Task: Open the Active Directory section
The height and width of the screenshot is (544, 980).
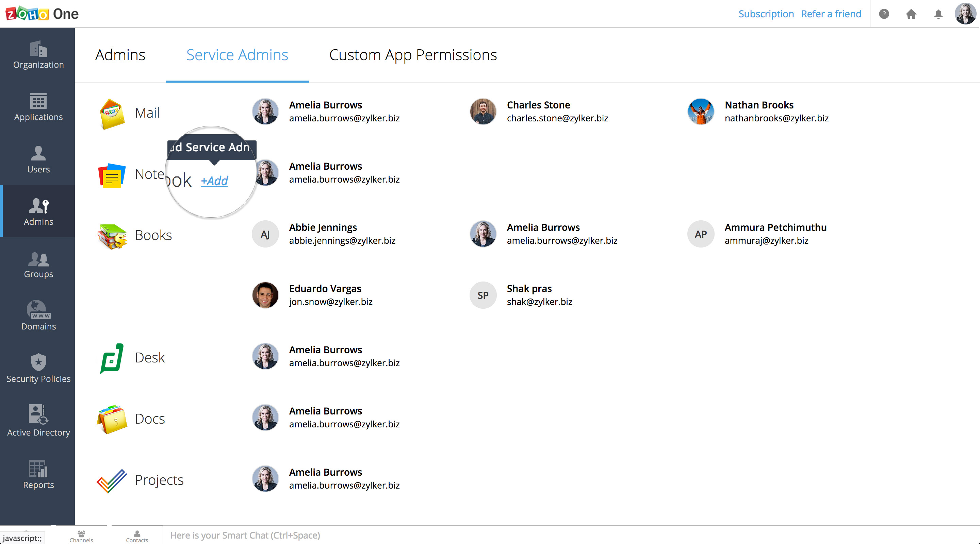Action: tap(38, 421)
